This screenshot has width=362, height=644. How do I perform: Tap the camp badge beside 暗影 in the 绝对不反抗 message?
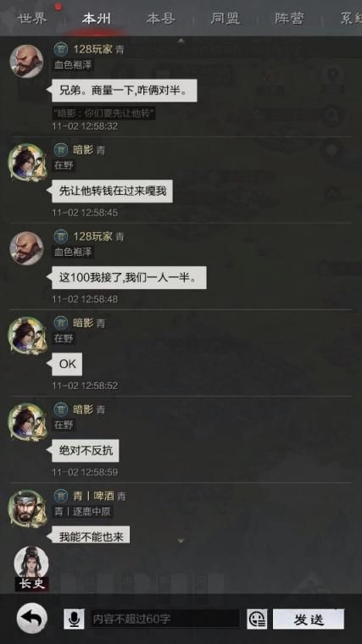61,409
